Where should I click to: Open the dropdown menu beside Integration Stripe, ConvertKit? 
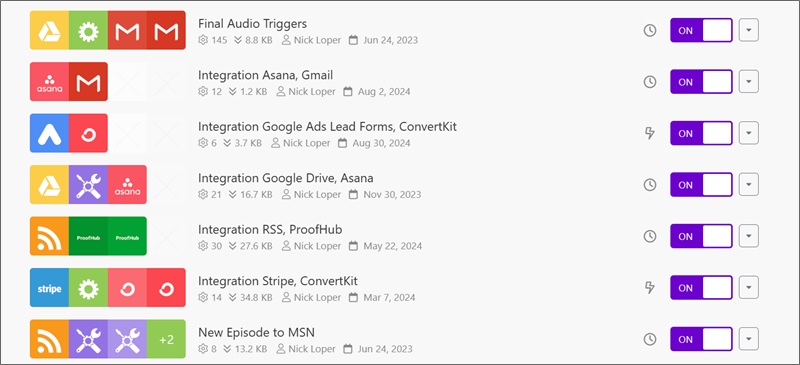(748, 287)
